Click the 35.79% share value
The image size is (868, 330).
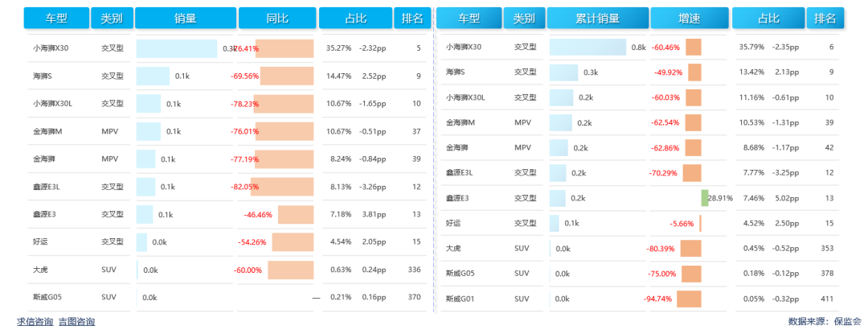[752, 47]
